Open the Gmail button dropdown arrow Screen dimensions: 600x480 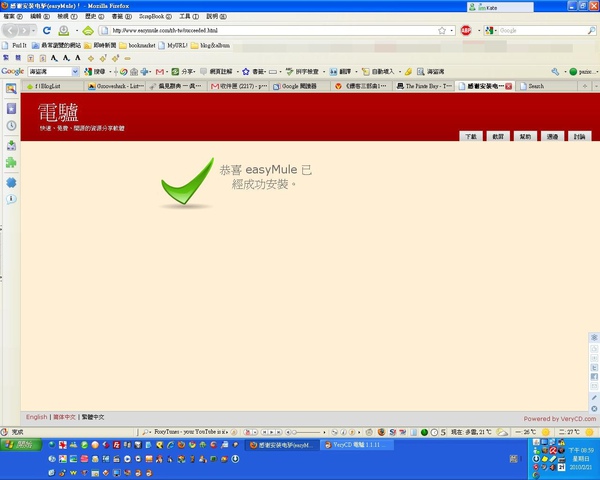click(x=167, y=72)
